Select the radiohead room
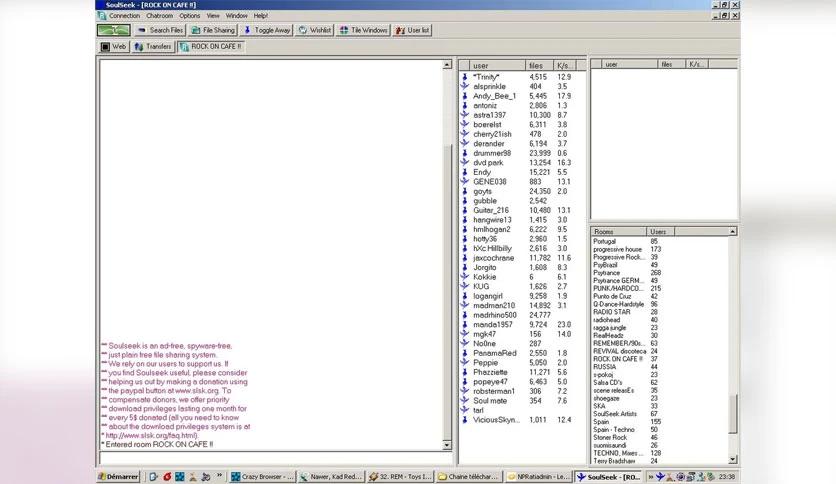The height and width of the screenshot is (484, 836). [x=606, y=320]
